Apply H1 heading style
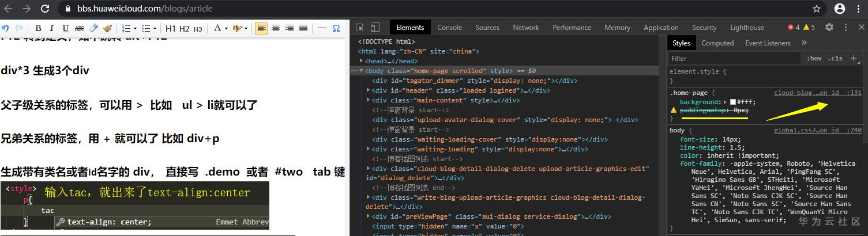The height and width of the screenshot is (236, 868). [x=171, y=28]
